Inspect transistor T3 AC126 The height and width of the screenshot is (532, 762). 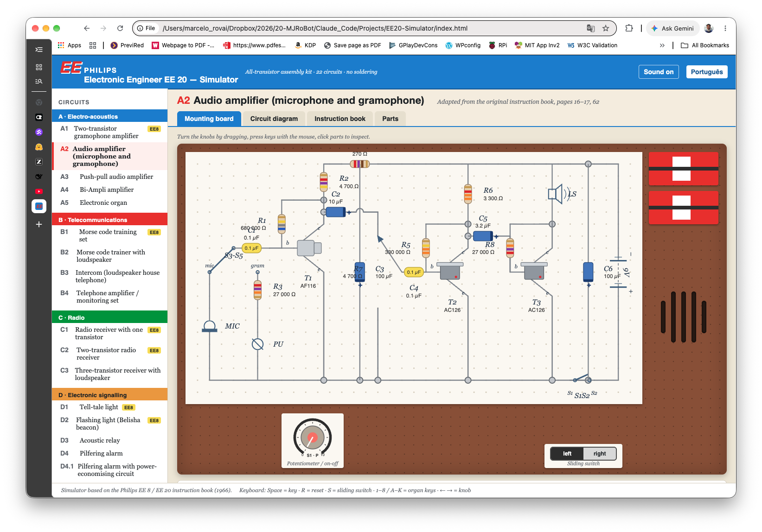(x=534, y=271)
